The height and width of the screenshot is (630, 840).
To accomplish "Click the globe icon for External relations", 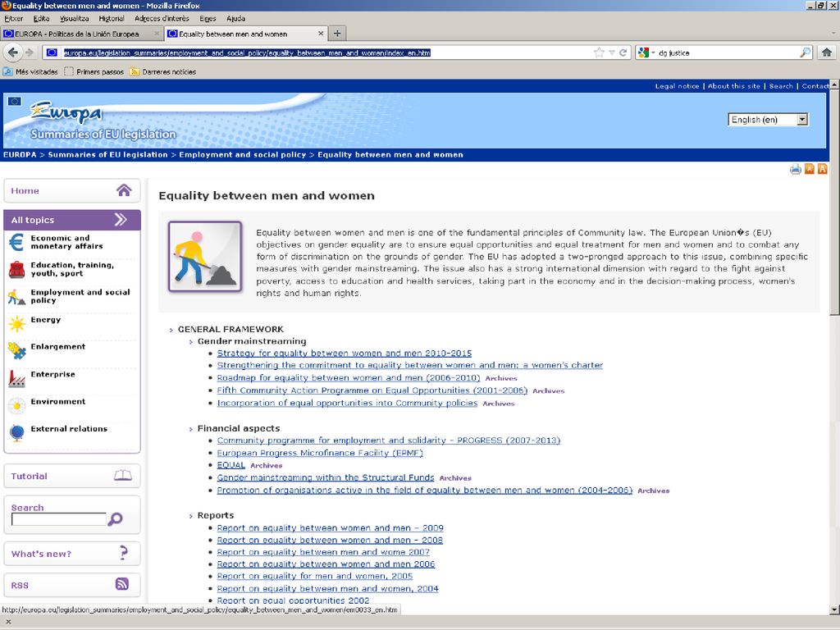I will pos(16,432).
